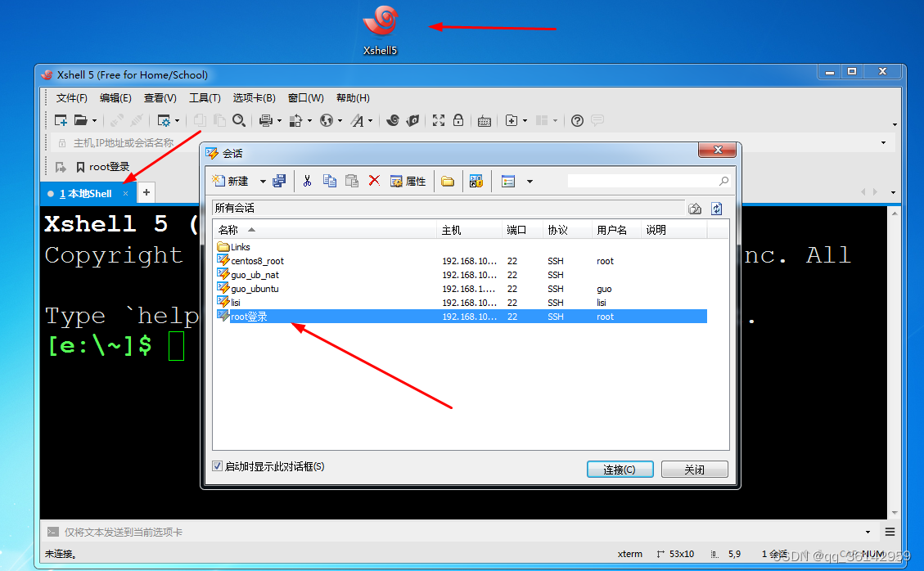
Task: Select the guo_ubuntu session row
Action: pos(462,289)
